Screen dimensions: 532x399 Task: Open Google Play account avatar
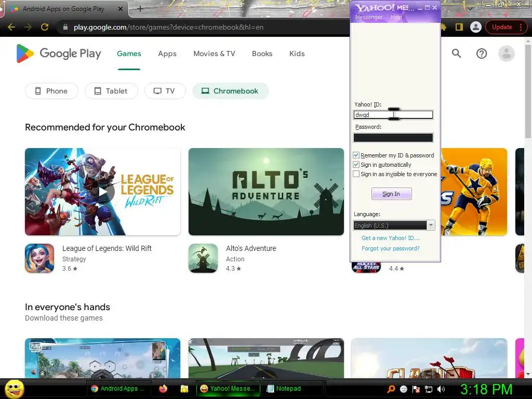point(506,54)
